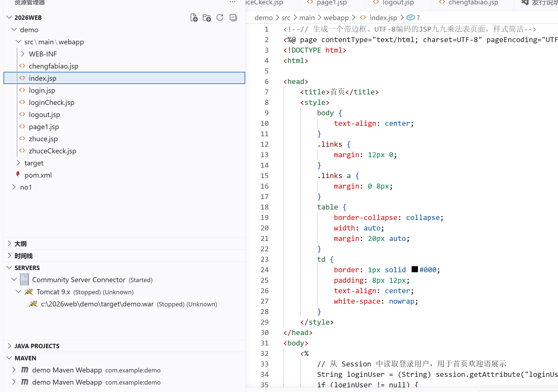Click the Community Server Connector server icon

(24, 280)
